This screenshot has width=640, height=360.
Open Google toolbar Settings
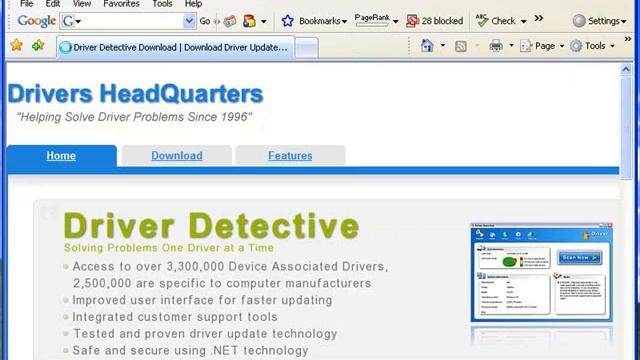coord(599,21)
